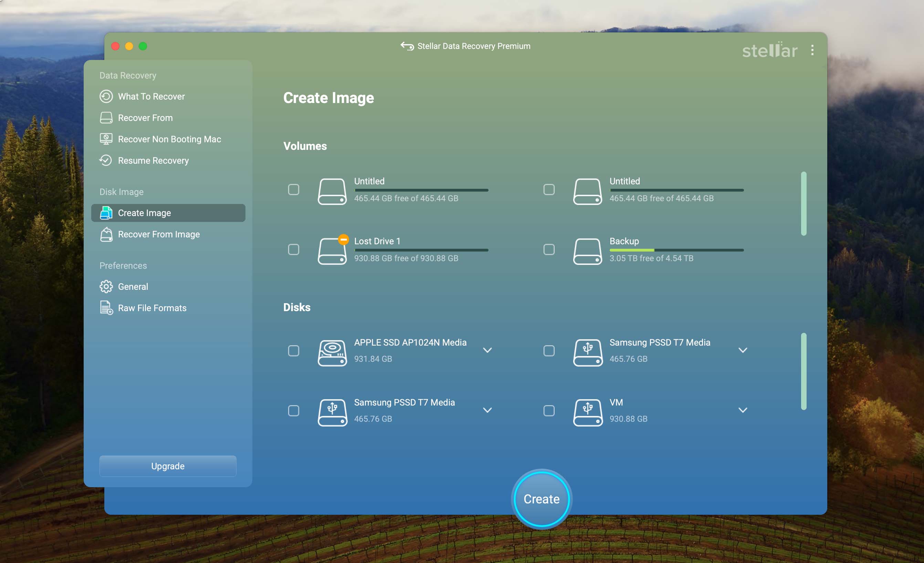The height and width of the screenshot is (563, 924).
Task: Click the Upgrade button
Action: click(168, 466)
